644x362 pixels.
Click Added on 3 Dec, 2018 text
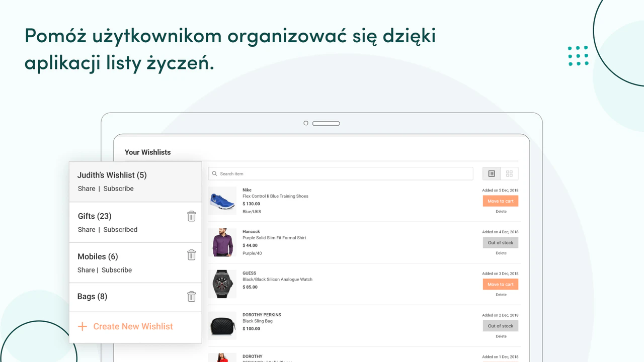(x=500, y=274)
